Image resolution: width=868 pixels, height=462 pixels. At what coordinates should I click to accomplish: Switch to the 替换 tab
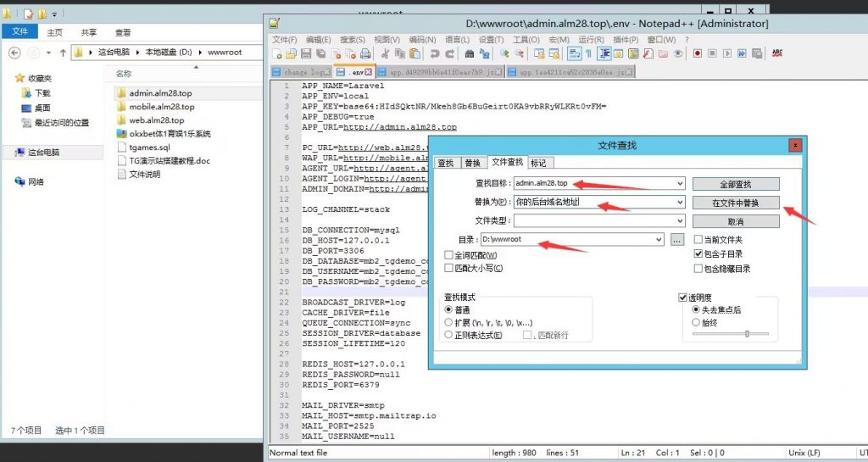472,163
